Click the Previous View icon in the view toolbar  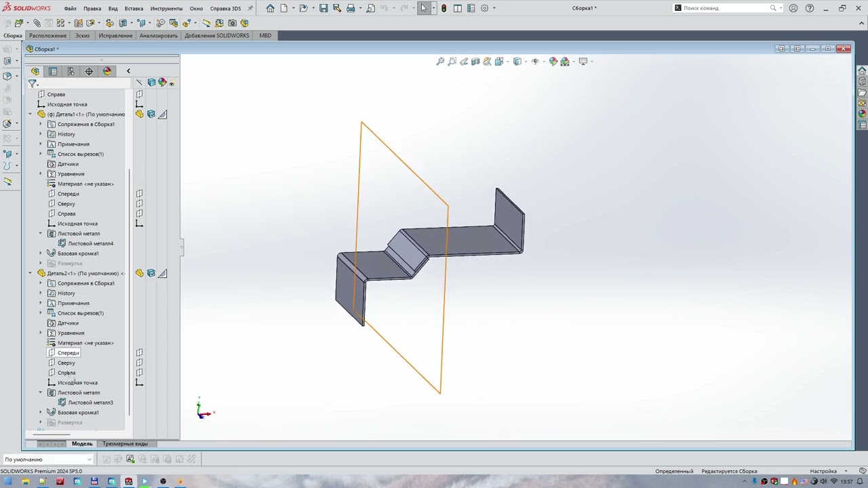pyautogui.click(x=464, y=62)
